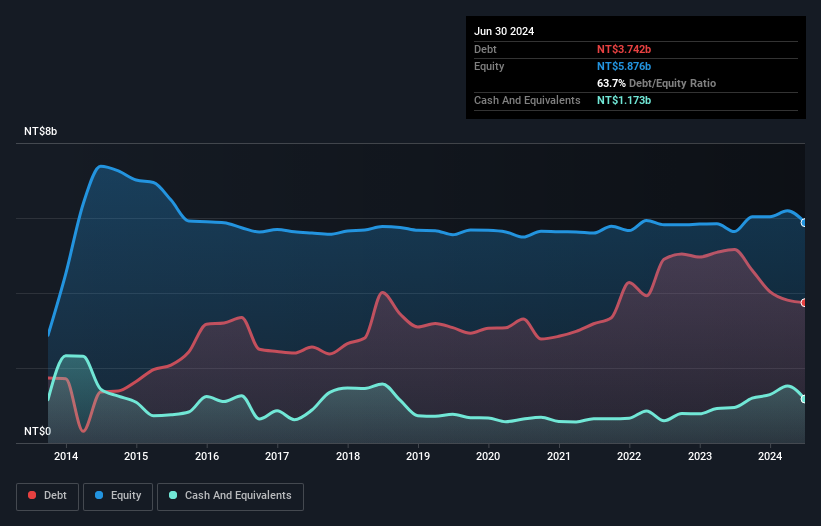
Task: Click the NT$0 y-axis label
Action: point(38,431)
